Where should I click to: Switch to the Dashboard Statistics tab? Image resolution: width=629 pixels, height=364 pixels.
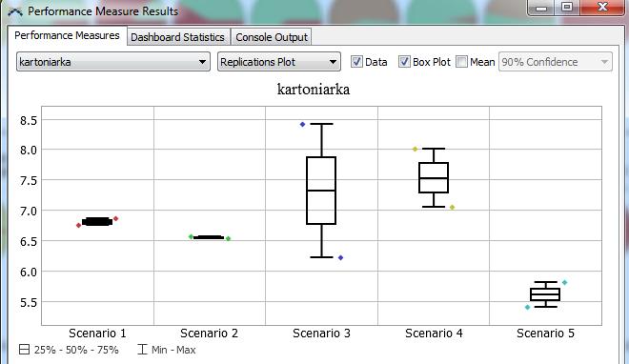(177, 37)
